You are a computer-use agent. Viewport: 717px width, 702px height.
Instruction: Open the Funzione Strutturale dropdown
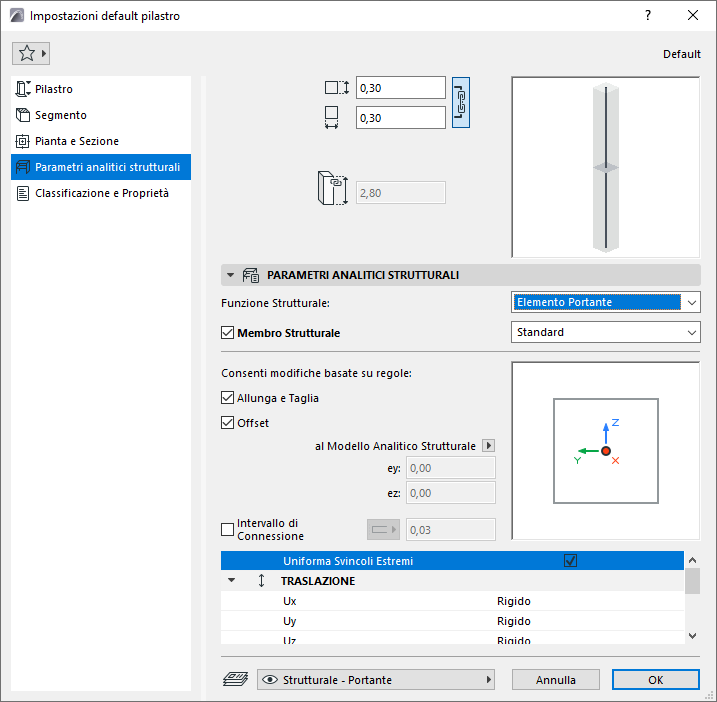click(x=605, y=302)
